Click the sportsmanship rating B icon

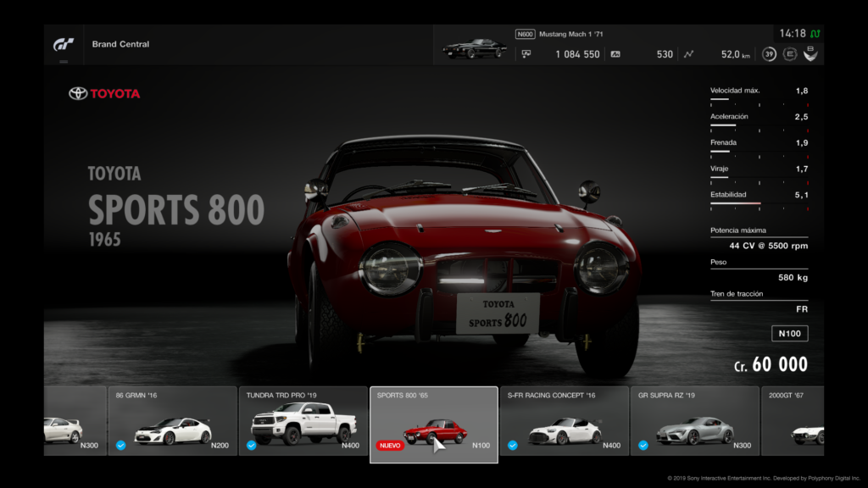pos(810,54)
